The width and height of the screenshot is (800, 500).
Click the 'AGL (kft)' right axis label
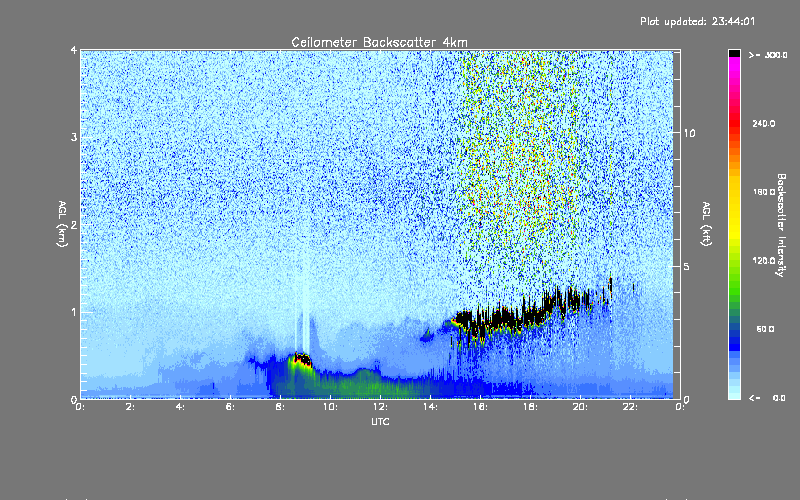[706, 224]
